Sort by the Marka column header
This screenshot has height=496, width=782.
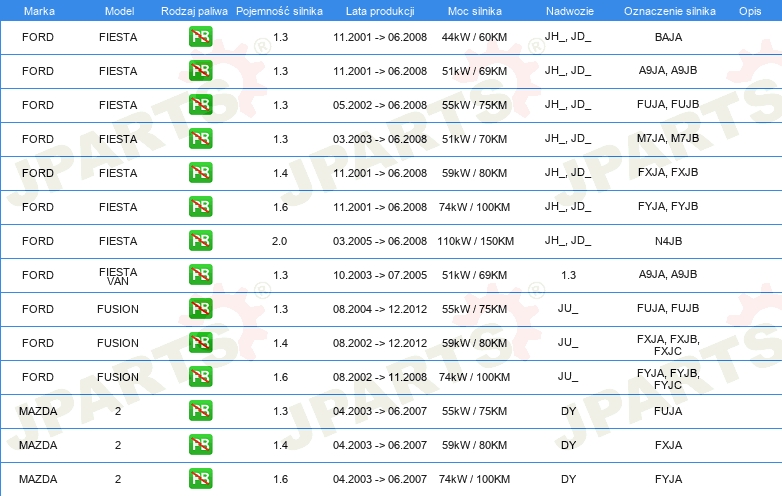click(x=39, y=10)
